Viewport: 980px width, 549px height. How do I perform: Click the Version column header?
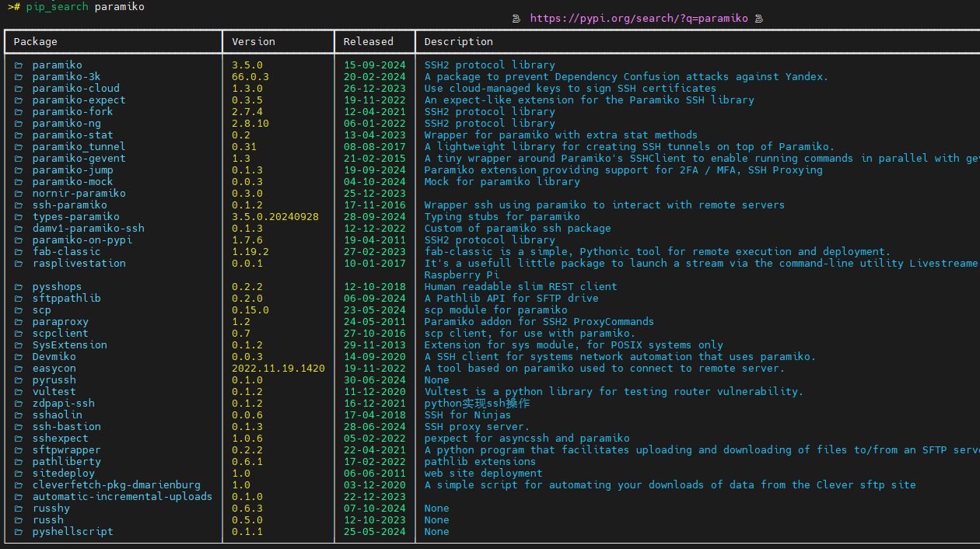253,42
